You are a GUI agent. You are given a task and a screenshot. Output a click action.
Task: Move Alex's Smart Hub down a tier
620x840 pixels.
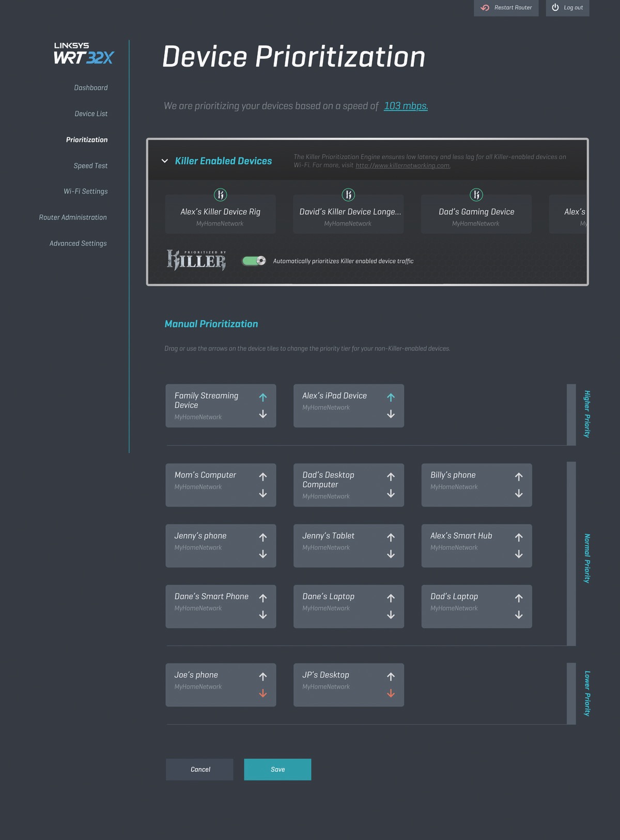(519, 554)
